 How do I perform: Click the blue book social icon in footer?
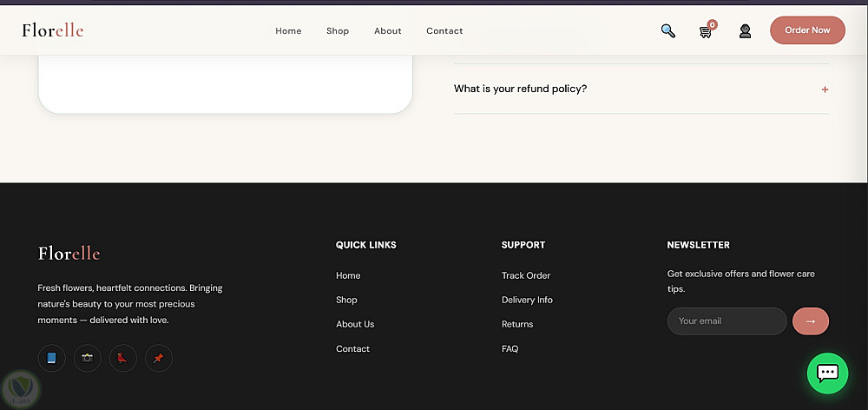click(51, 358)
